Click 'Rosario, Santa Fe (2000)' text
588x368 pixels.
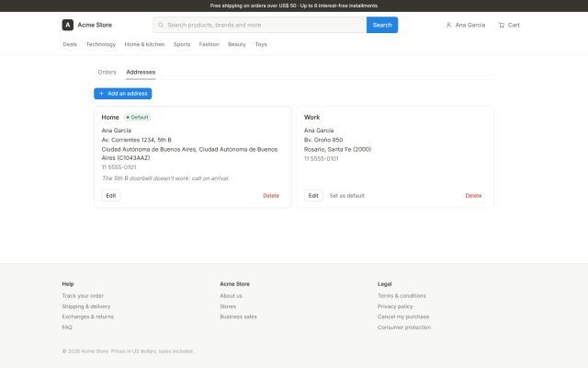click(x=337, y=149)
